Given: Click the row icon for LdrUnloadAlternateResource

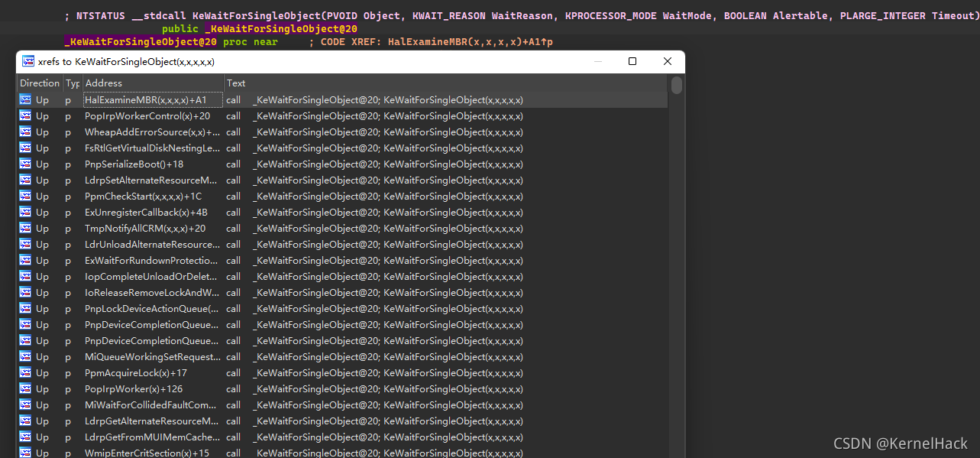Looking at the screenshot, I should 25,244.
